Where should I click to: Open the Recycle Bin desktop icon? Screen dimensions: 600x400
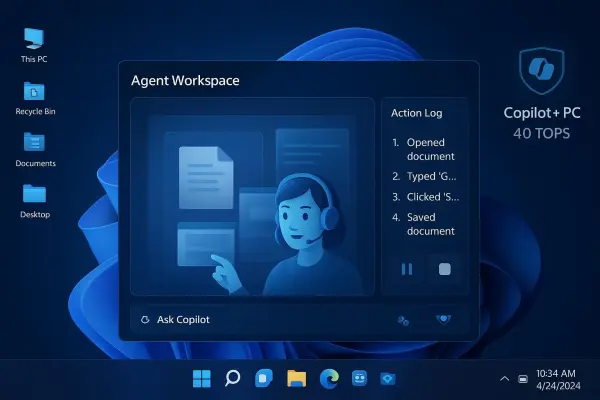coord(35,98)
